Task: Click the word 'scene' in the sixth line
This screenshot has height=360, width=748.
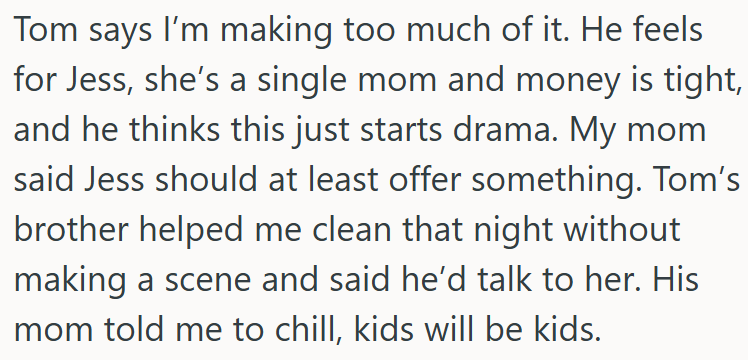Action: tap(208, 282)
